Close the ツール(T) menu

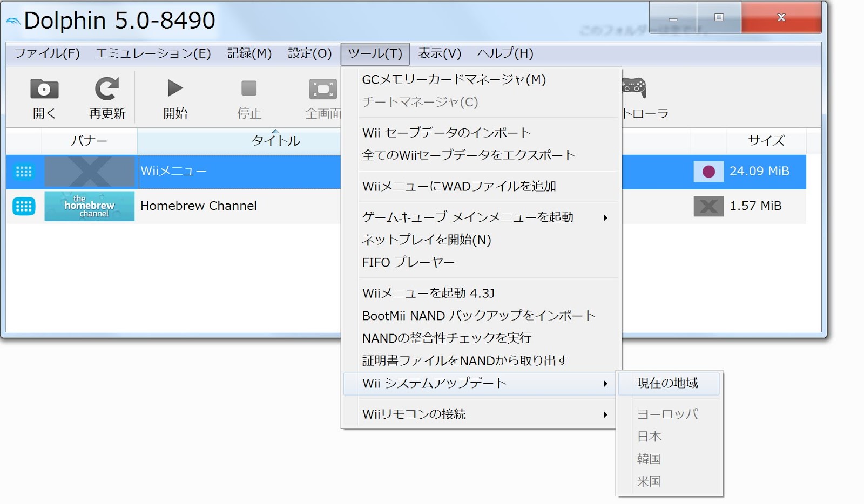click(375, 53)
